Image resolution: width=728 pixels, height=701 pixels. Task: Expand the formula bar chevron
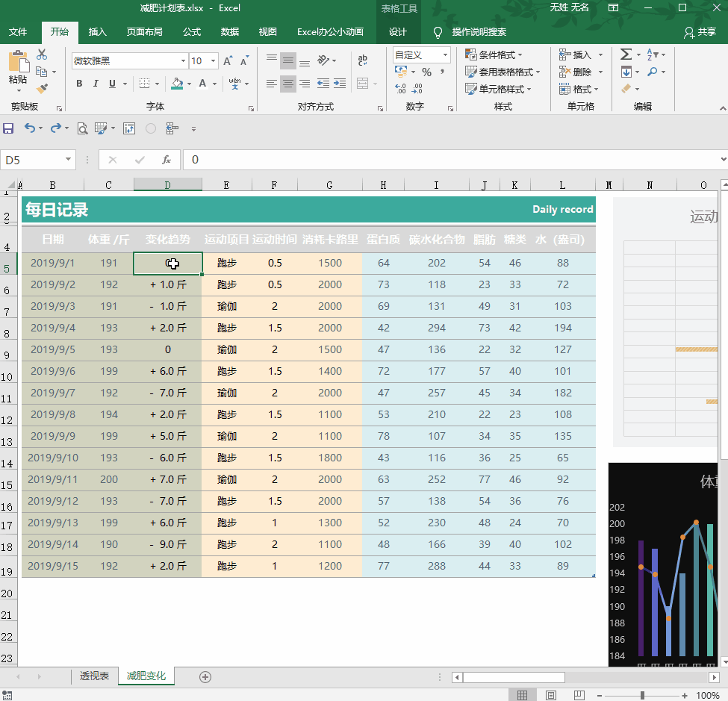tap(724, 159)
